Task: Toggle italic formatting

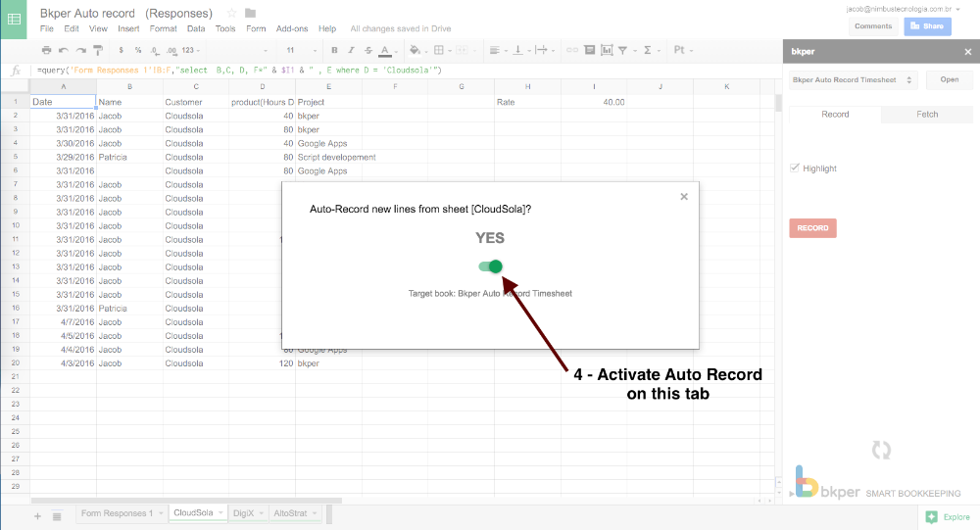Action: (351, 50)
